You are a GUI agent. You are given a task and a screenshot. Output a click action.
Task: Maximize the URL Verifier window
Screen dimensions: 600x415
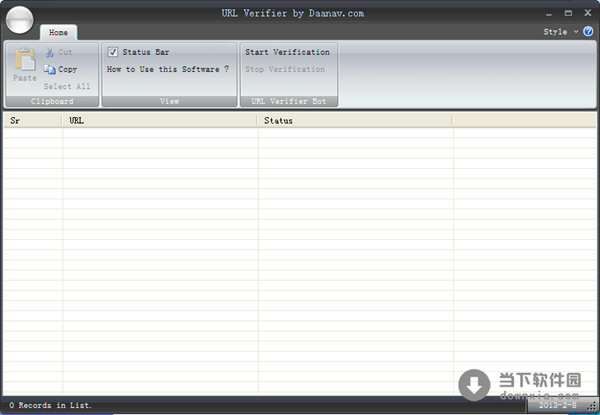[568, 13]
